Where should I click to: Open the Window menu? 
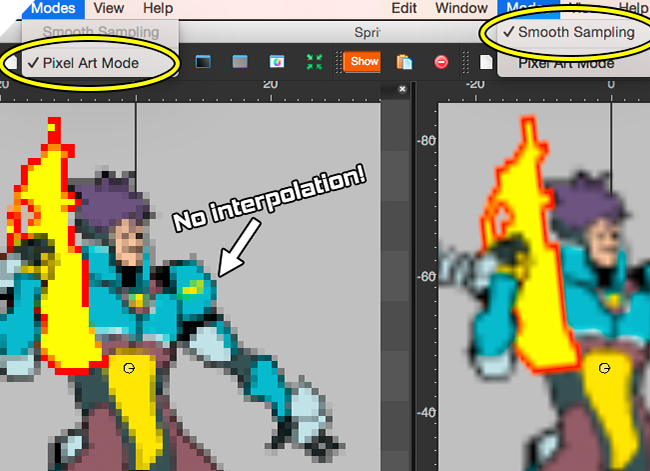[x=461, y=8]
